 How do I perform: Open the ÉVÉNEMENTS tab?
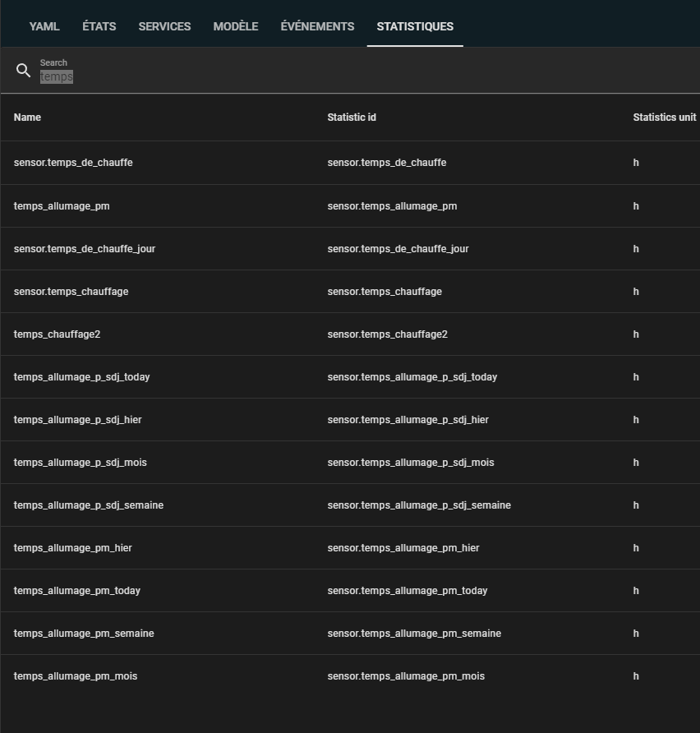pos(317,26)
